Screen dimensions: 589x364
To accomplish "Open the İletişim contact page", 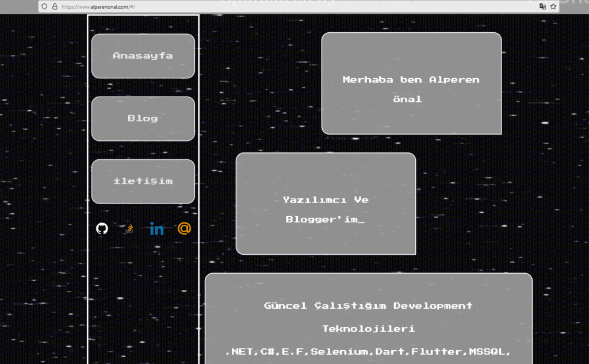I will tap(143, 182).
